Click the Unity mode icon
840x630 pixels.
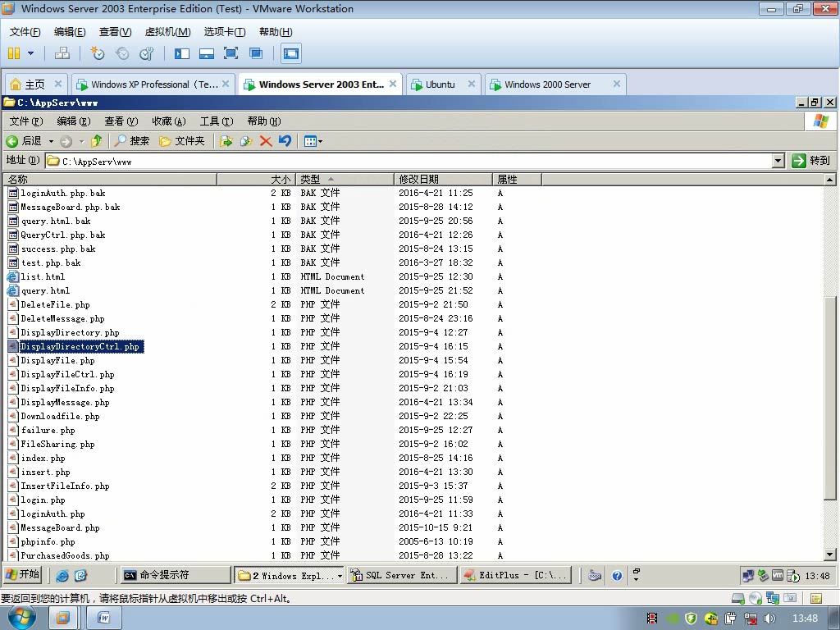coord(256,53)
